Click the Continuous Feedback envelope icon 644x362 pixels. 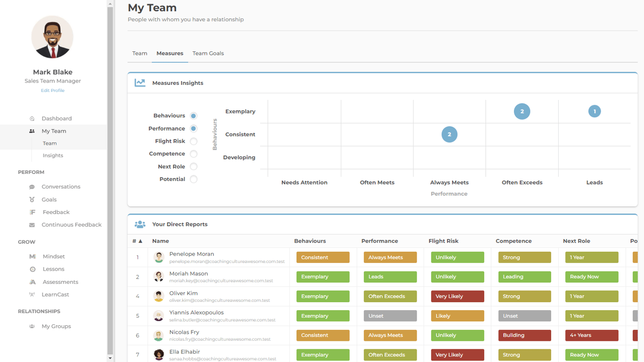[32, 225]
